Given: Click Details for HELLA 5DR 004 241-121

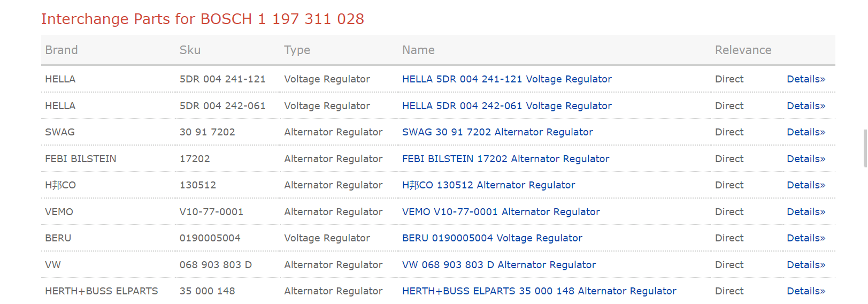Looking at the screenshot, I should pyautogui.click(x=805, y=79).
